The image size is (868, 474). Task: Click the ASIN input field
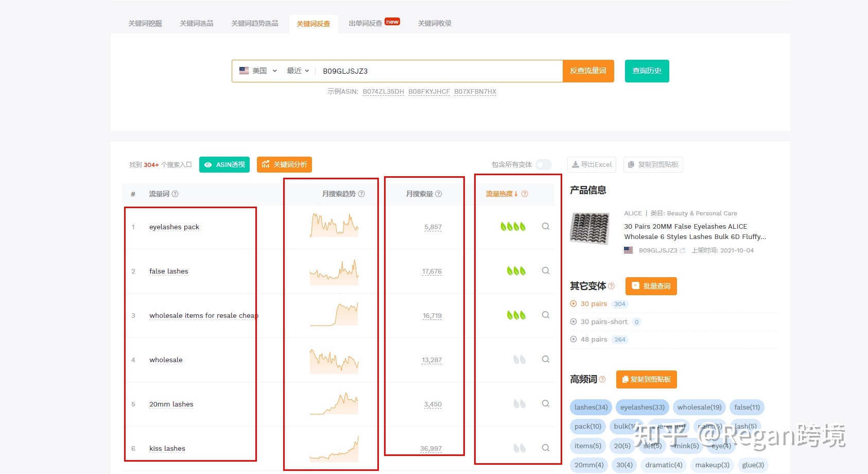[438, 71]
